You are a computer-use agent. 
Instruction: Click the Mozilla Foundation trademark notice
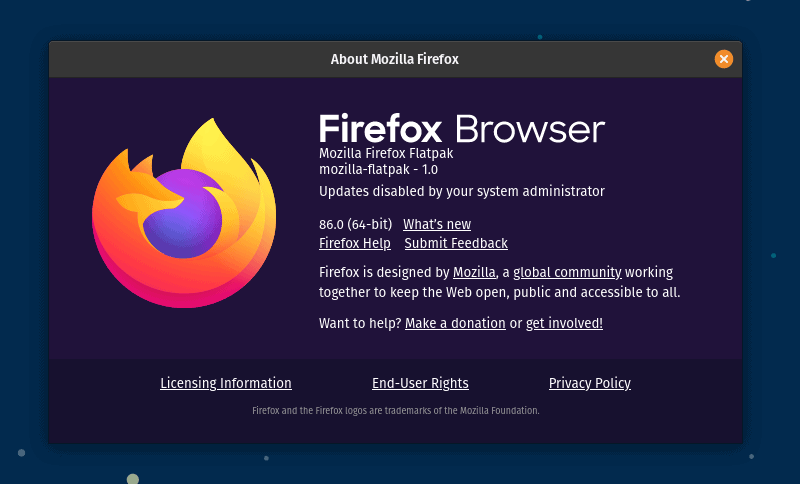pyautogui.click(x=395, y=410)
